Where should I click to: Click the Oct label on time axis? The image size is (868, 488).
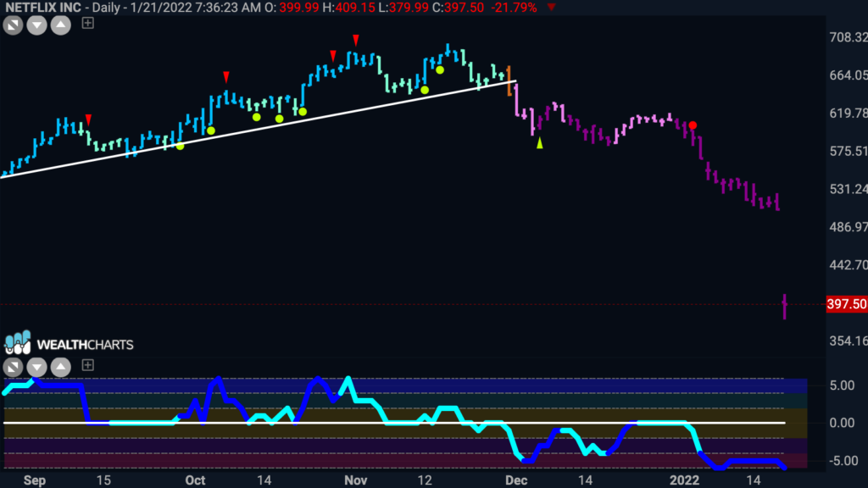pos(195,480)
